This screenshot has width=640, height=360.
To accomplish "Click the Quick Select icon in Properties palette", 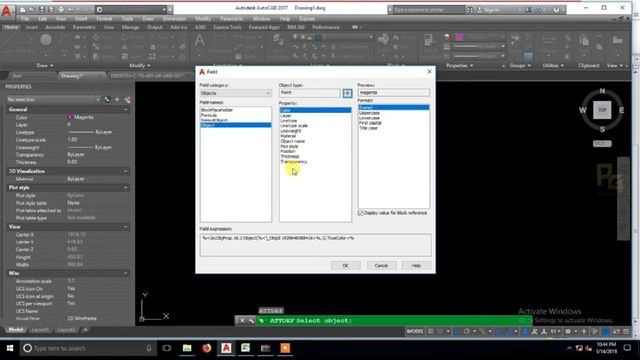I will [127, 100].
